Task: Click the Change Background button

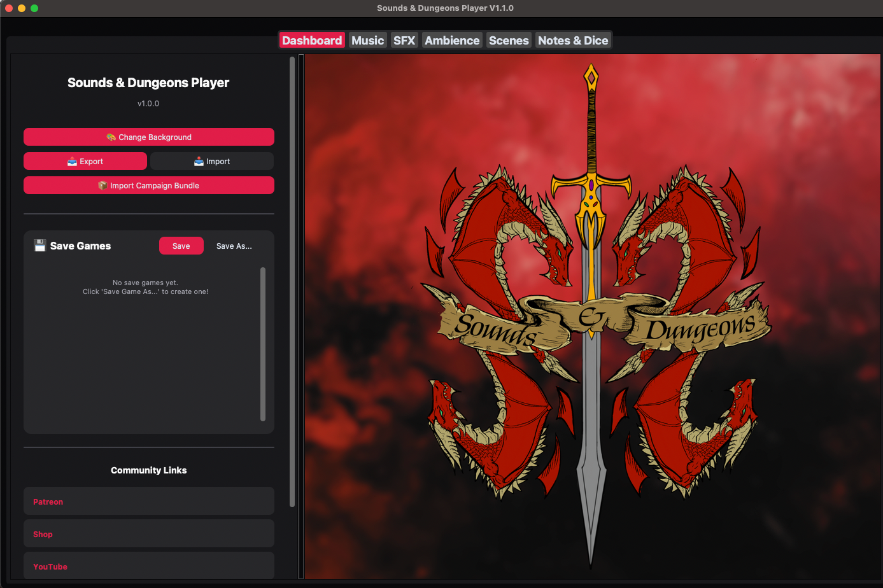Action: (x=149, y=137)
